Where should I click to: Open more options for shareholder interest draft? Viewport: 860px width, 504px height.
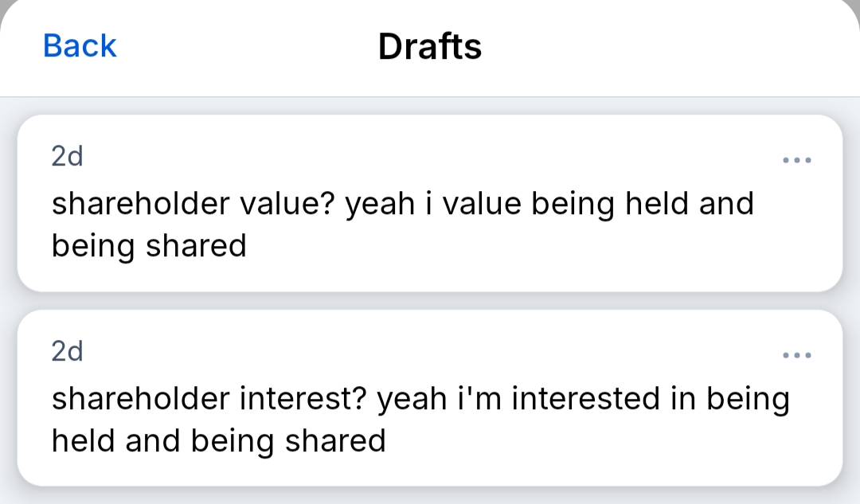pyautogui.click(x=797, y=354)
